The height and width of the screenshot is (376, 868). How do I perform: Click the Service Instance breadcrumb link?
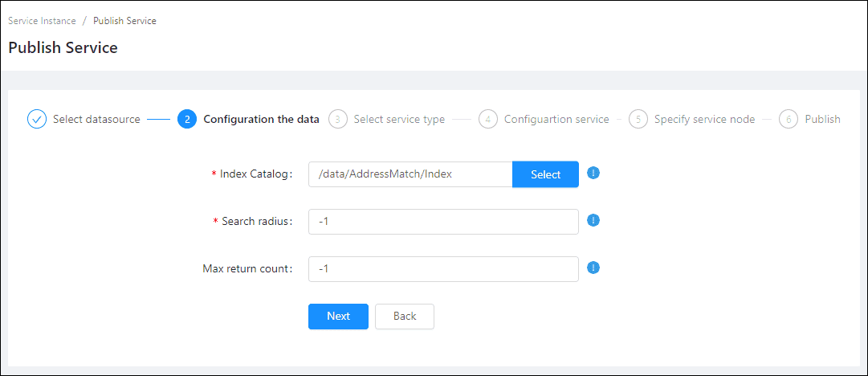40,21
